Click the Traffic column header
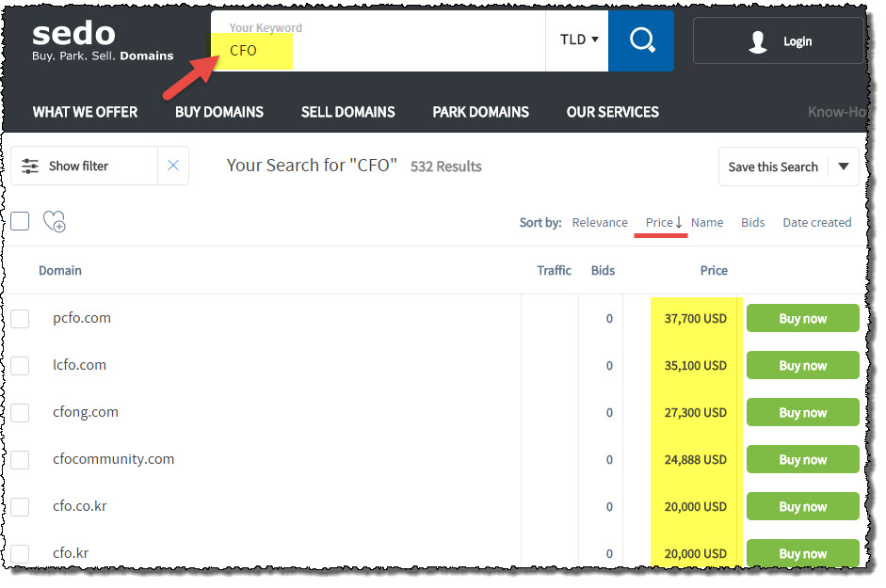Viewport: 886px width, 588px height. 554,271
